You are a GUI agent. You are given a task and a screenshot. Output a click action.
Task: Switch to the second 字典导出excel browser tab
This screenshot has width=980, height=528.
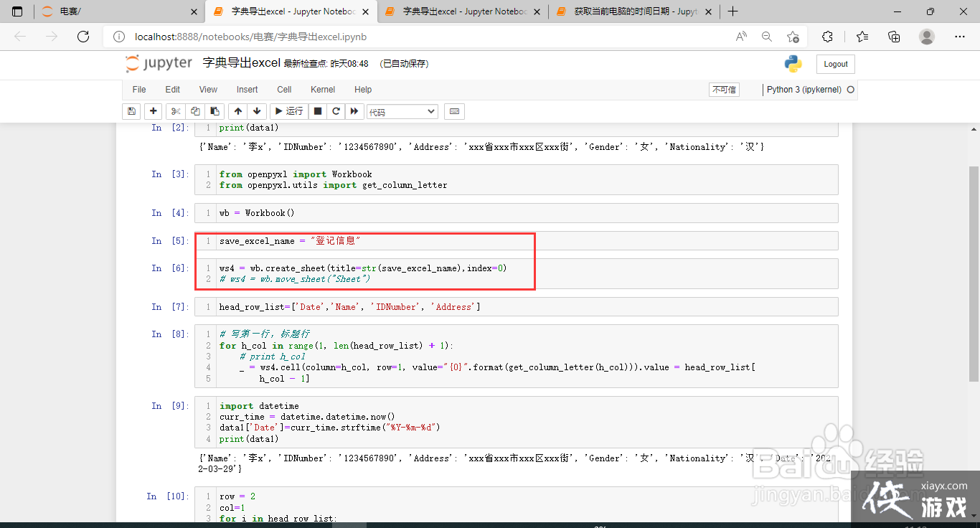pyautogui.click(x=463, y=11)
